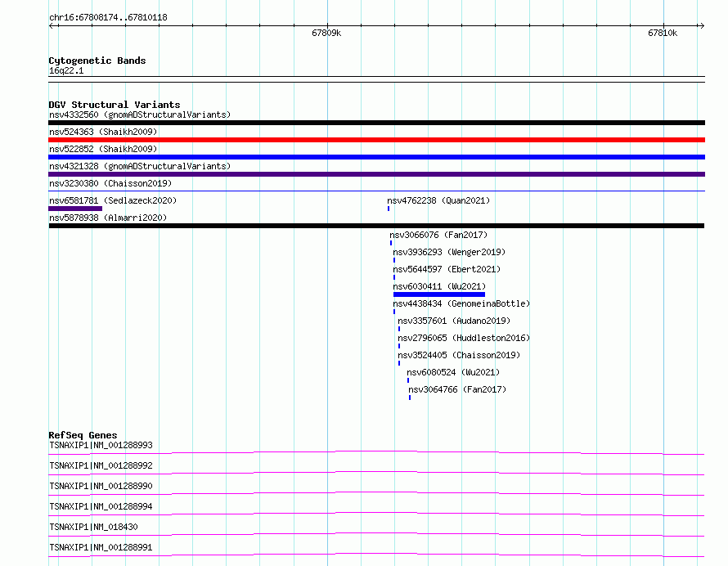
Task: Select variant nsv6581781 (Sedlazeck2020) label
Action: [113, 200]
